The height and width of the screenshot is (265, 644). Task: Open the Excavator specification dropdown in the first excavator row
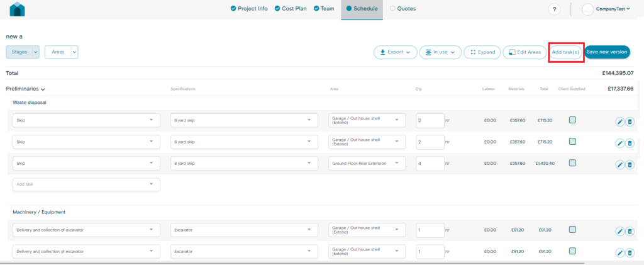(244, 230)
